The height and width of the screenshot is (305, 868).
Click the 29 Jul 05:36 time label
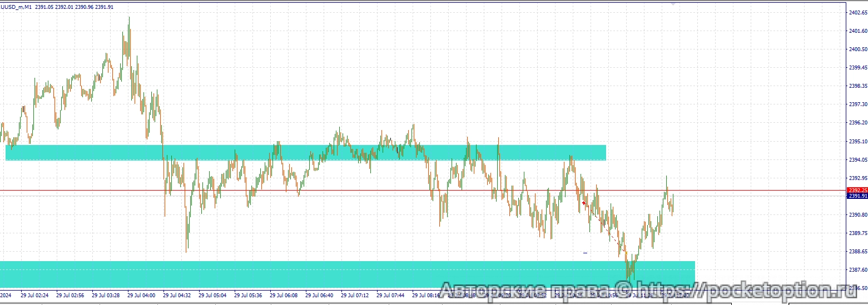tap(248, 296)
